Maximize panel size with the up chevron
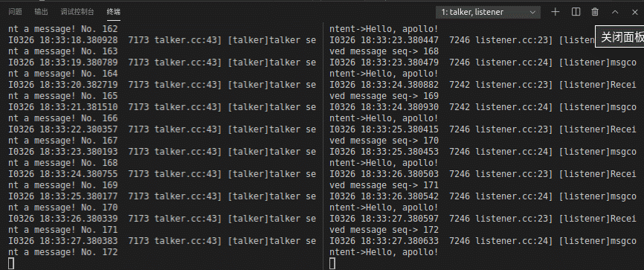 tap(615, 12)
